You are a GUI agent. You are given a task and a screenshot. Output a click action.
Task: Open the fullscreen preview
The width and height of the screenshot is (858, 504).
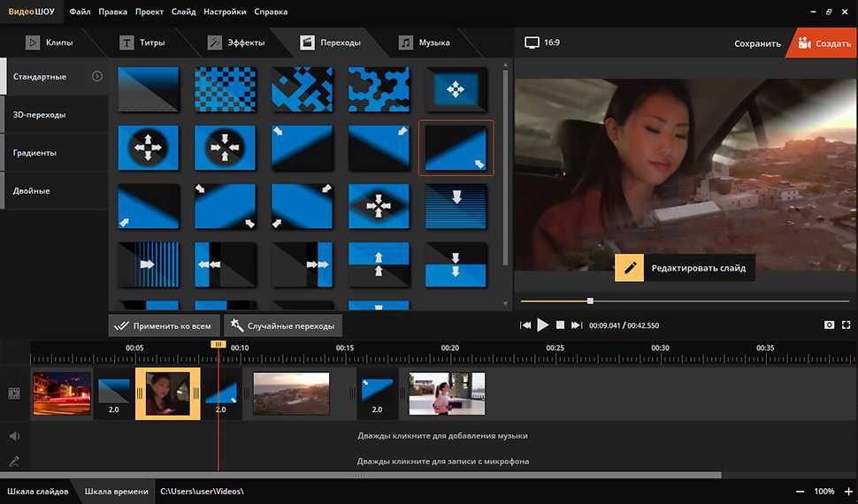tap(846, 325)
